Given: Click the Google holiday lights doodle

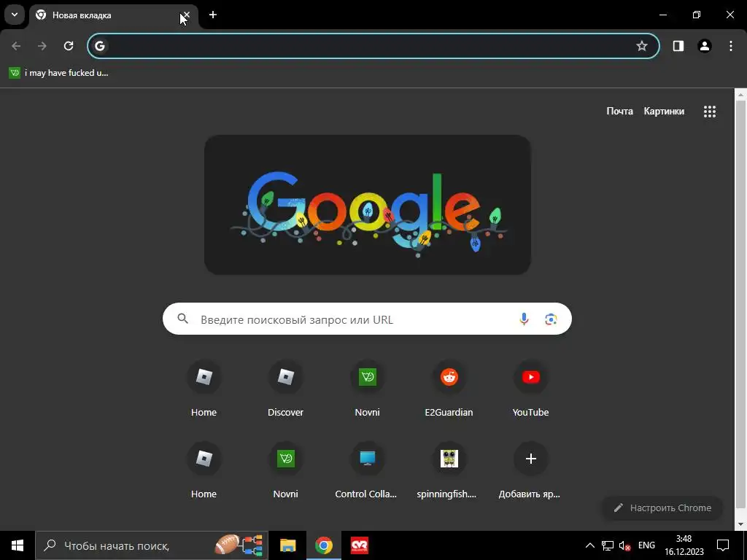Looking at the screenshot, I should [368, 205].
